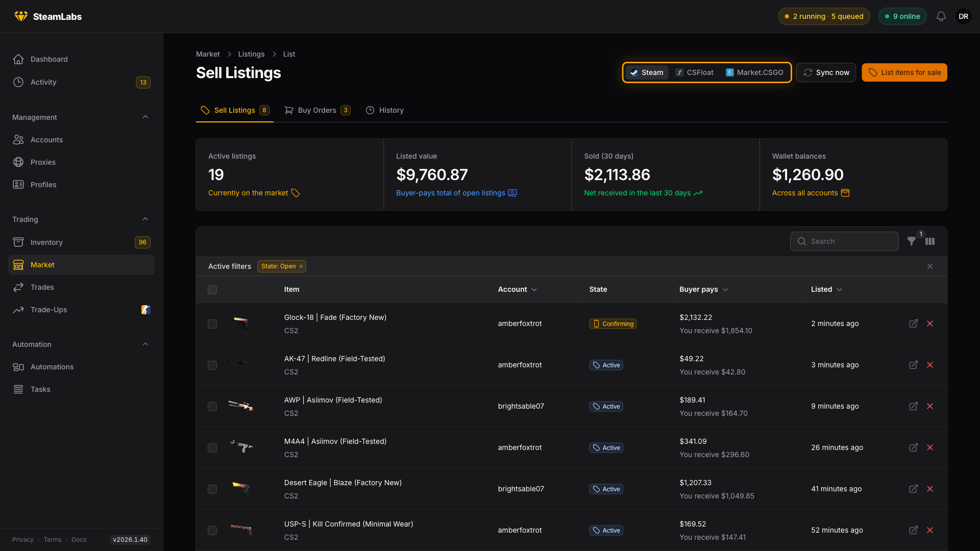Image resolution: width=980 pixels, height=551 pixels.
Task: Open the 9 online status pill
Action: (x=902, y=16)
